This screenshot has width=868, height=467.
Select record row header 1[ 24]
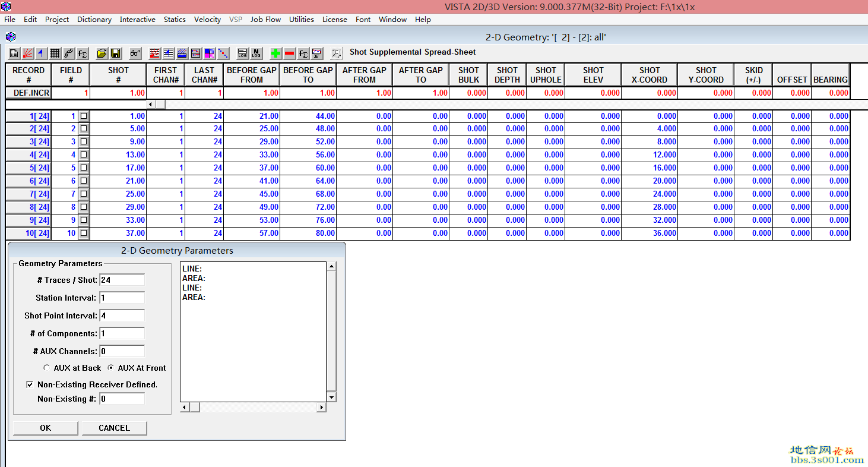(x=28, y=116)
